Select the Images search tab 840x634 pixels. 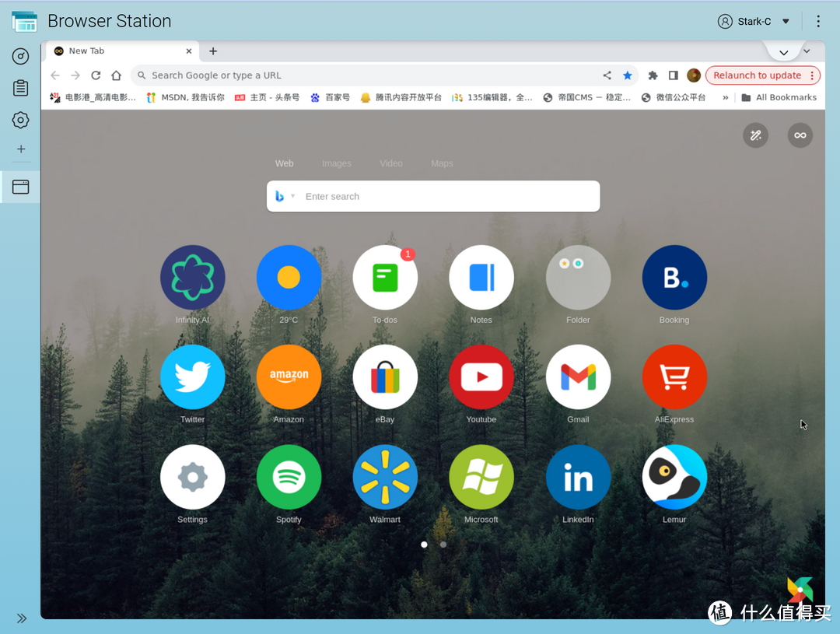337,163
